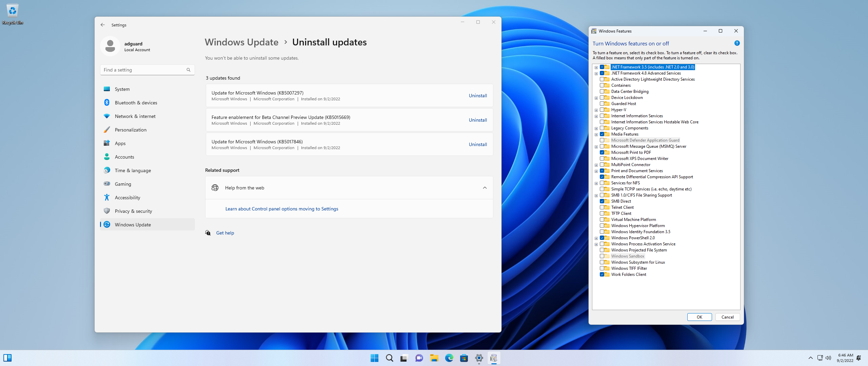868x366 pixels.
Task: Expand Internet Information Services node
Action: click(x=596, y=116)
